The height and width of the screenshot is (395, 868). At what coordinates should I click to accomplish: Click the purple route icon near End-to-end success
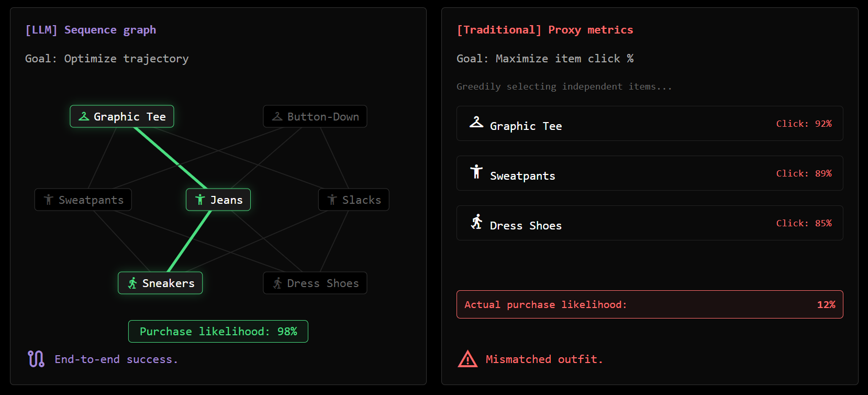pyautogui.click(x=36, y=359)
